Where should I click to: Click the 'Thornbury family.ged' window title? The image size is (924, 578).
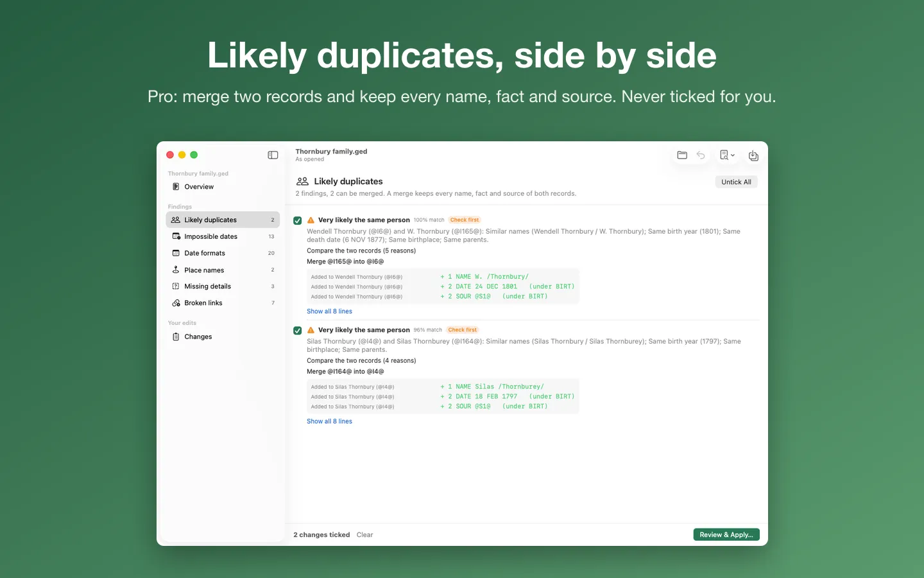(x=331, y=152)
